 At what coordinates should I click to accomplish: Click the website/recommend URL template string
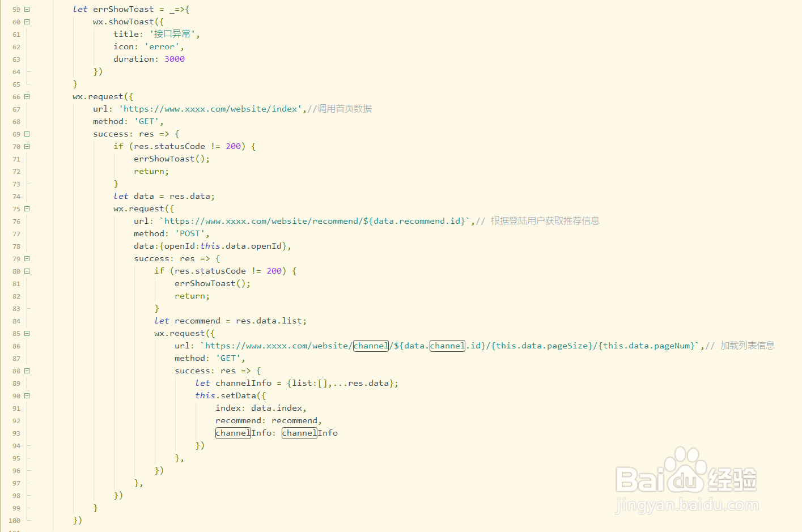pyautogui.click(x=315, y=222)
